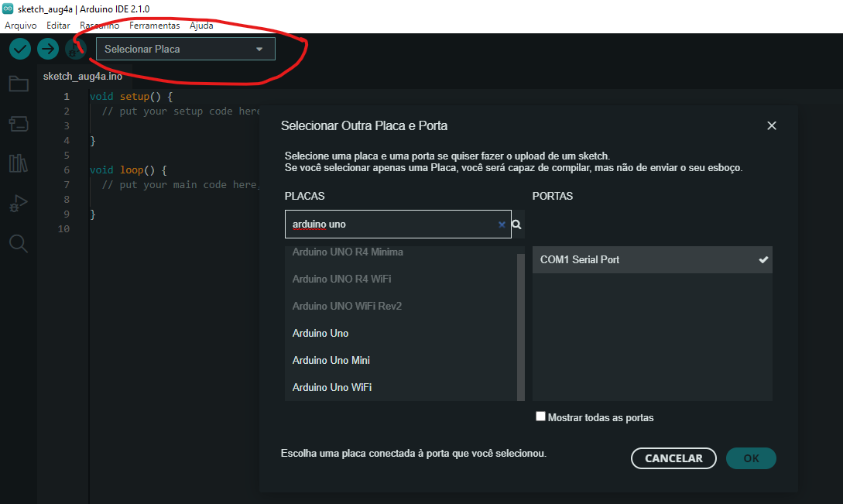
Task: Click the boards list scrollbar
Action: pos(520,327)
